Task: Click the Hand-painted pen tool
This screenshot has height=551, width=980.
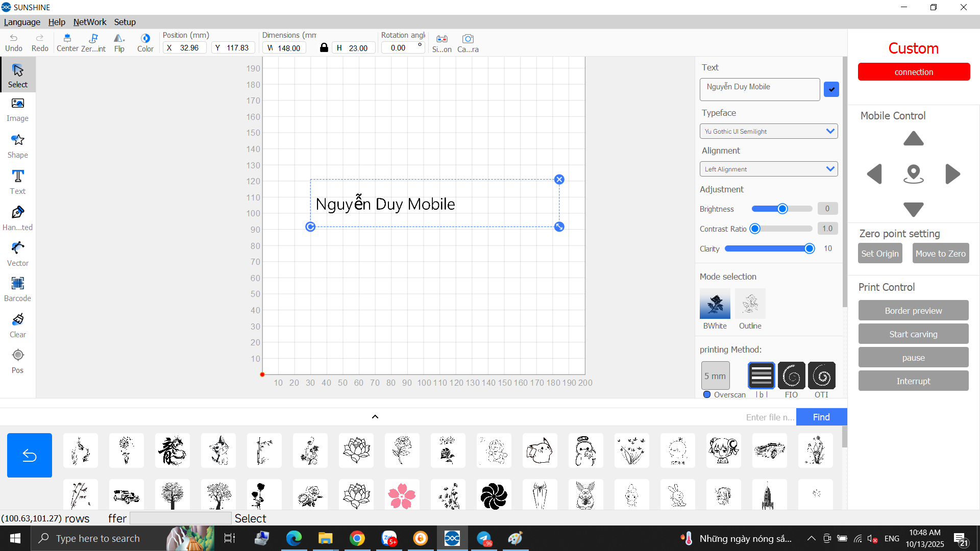Action: coord(17,218)
